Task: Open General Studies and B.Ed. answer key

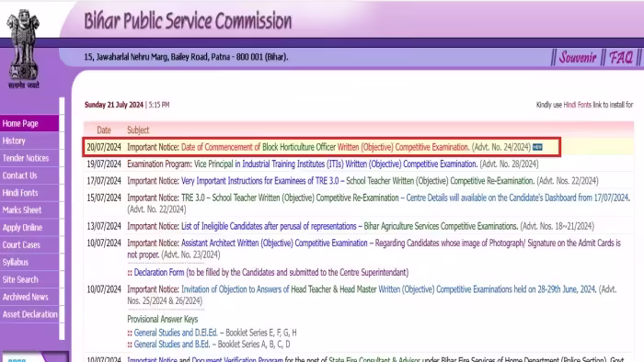Action: click(172, 344)
